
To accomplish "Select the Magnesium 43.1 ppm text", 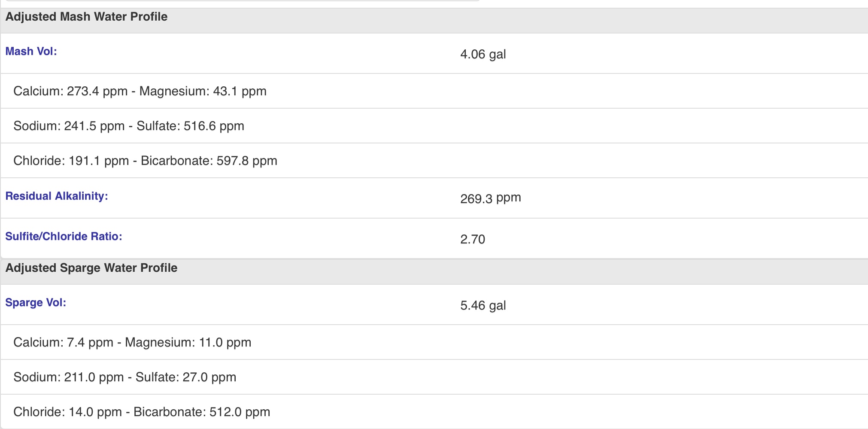I will click(203, 91).
